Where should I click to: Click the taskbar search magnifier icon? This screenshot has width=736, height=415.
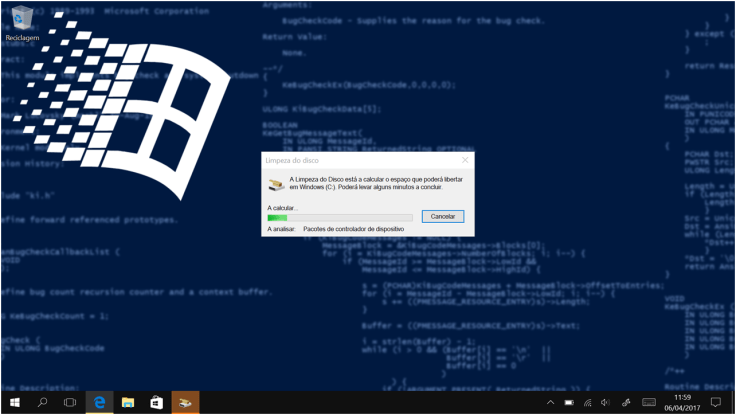(x=43, y=402)
